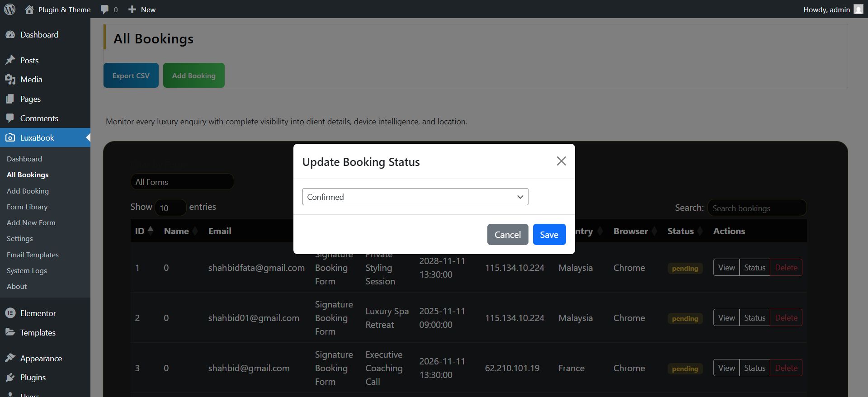Image resolution: width=868 pixels, height=397 pixels.
Task: Click the France country cell
Action: tap(571, 368)
